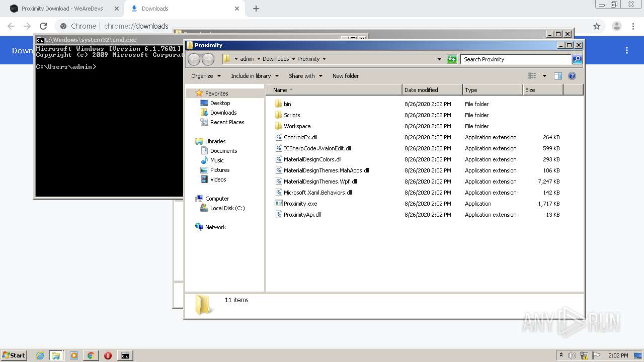This screenshot has width=644, height=362.
Task: Switch to the Proximity Download - WeAreDevs tab
Action: point(63,9)
